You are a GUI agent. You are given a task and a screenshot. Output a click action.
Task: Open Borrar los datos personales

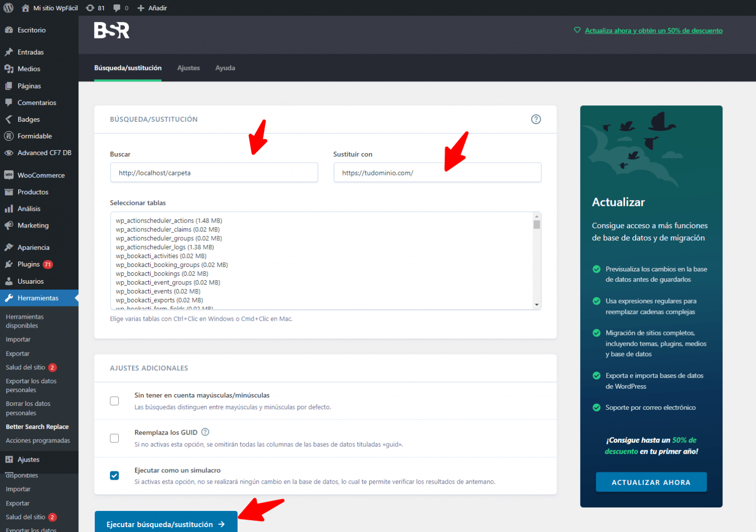click(x=28, y=408)
